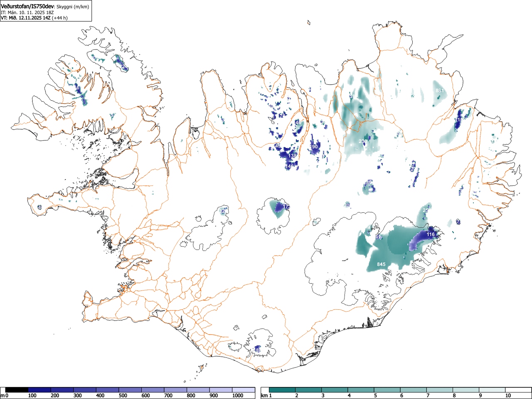Viewport: 532px width, 399px height.
Task: Click the 881 visibility value on the map
Action: coord(440,91)
